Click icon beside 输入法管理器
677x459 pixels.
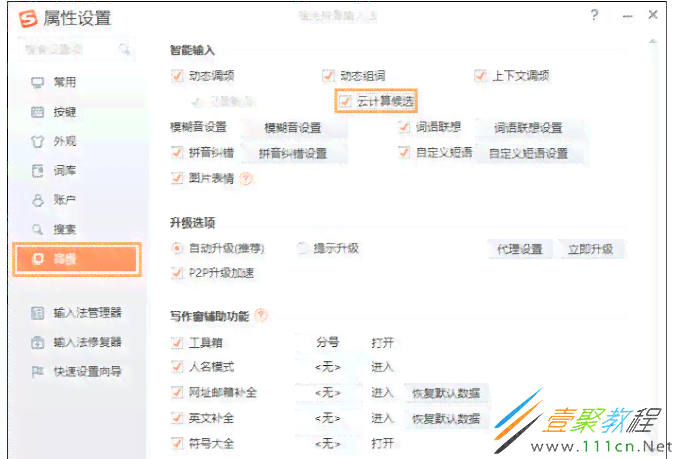pos(38,313)
